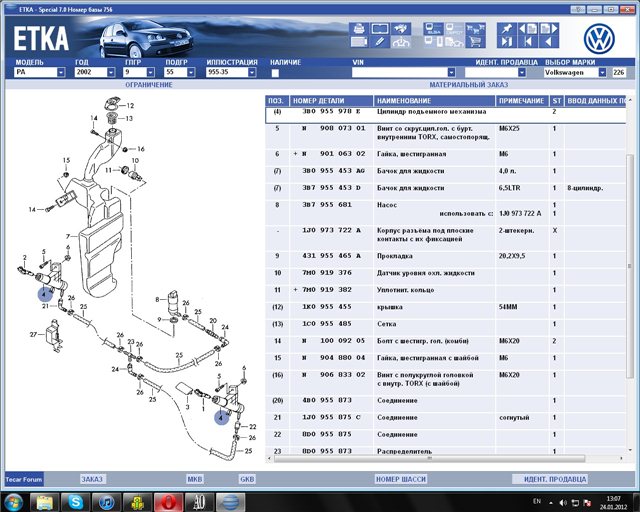Go to next page with right-arrow document icon
This screenshot has height=512, width=640.
coord(549,29)
